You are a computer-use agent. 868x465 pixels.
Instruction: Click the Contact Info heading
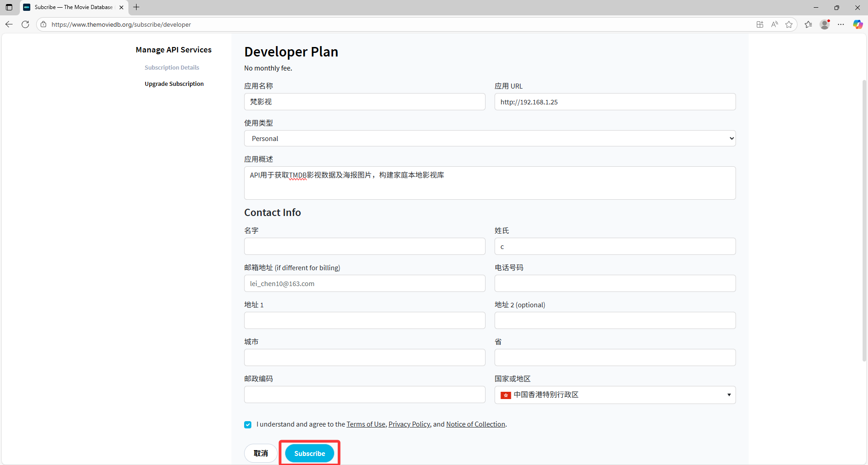273,212
